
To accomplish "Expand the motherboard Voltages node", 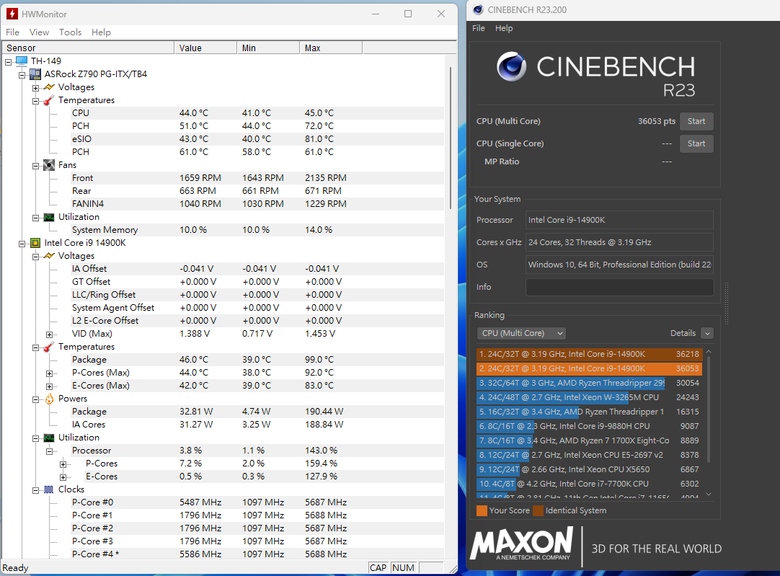I will (x=35, y=88).
